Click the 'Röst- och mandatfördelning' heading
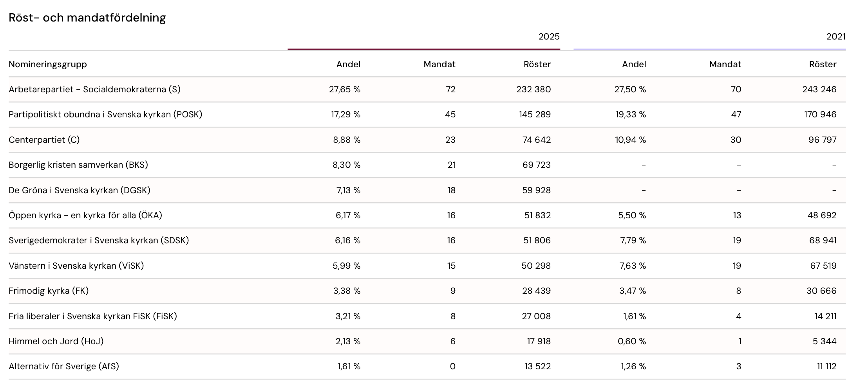This screenshot has height=392, width=868. click(87, 18)
